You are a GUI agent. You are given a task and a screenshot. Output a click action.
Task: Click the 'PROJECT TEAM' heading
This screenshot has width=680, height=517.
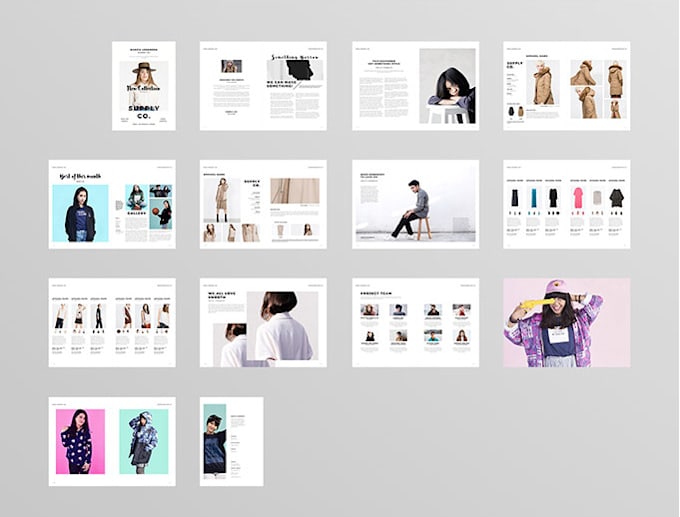[x=376, y=294]
